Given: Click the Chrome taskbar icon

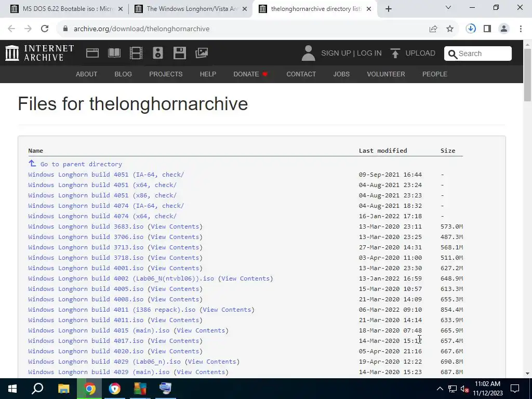Looking at the screenshot, I should coord(89,389).
